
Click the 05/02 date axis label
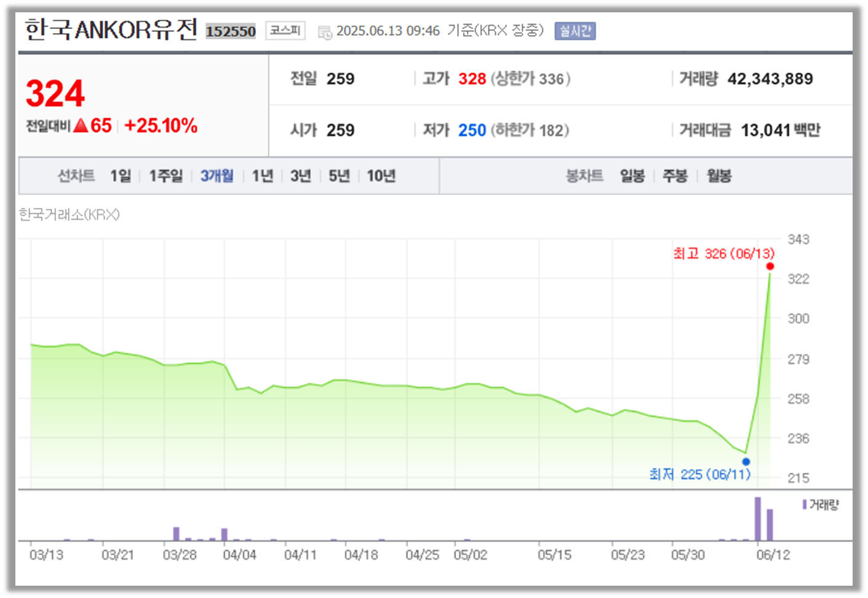click(x=471, y=555)
